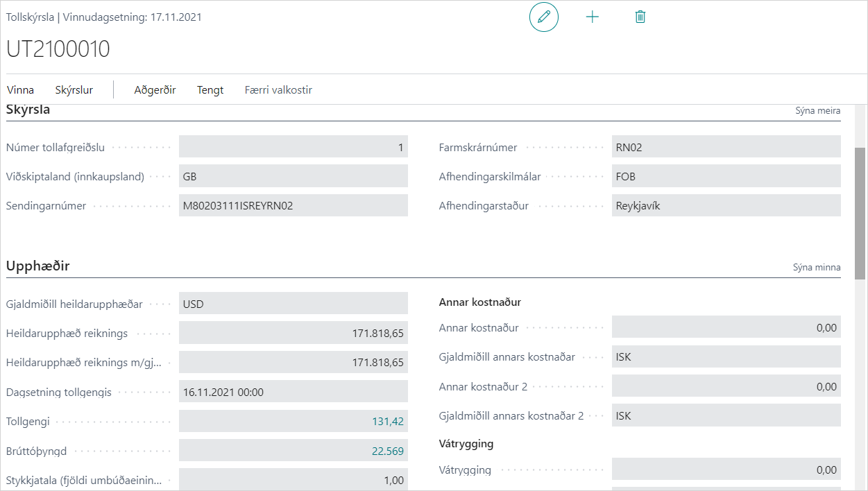The image size is (868, 491).
Task: Click the Tollgengi value 131,42
Action: [387, 422]
